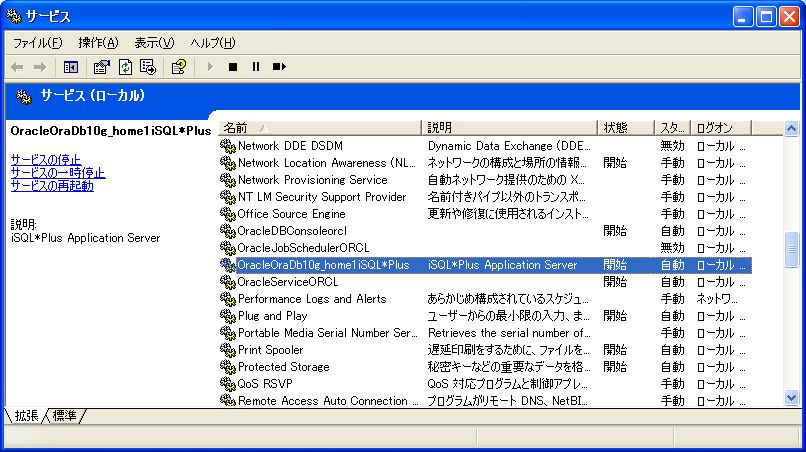
Task: Click the Pause Service toolbar button
Action: point(255,67)
